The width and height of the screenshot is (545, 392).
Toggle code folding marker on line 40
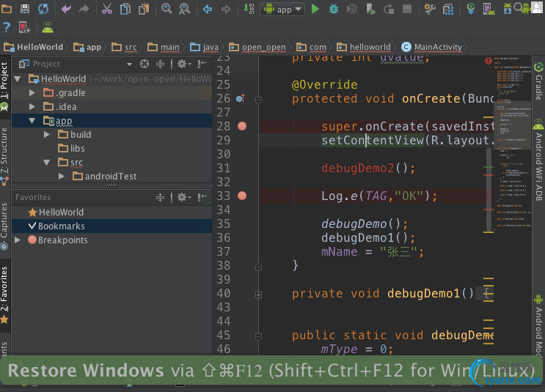[258, 294]
